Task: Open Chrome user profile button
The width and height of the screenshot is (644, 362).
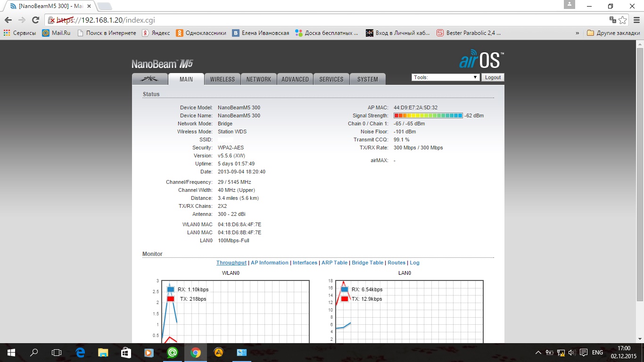Action: 570,4
